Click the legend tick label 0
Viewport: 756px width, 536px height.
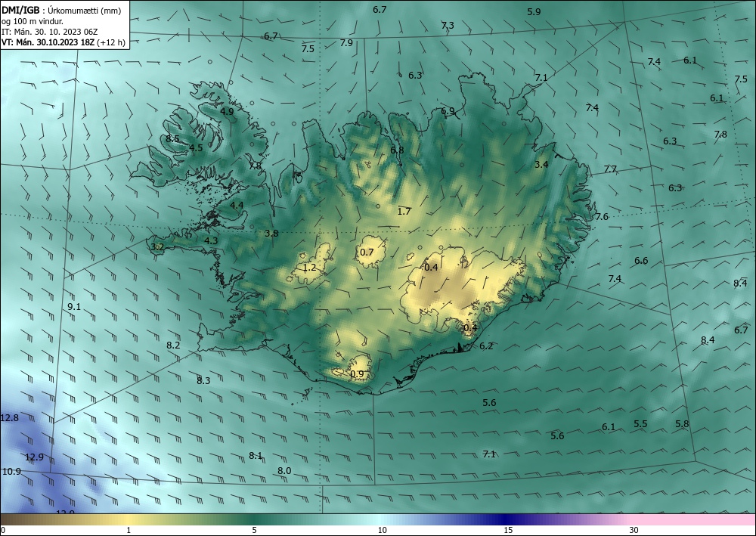click(x=3, y=530)
